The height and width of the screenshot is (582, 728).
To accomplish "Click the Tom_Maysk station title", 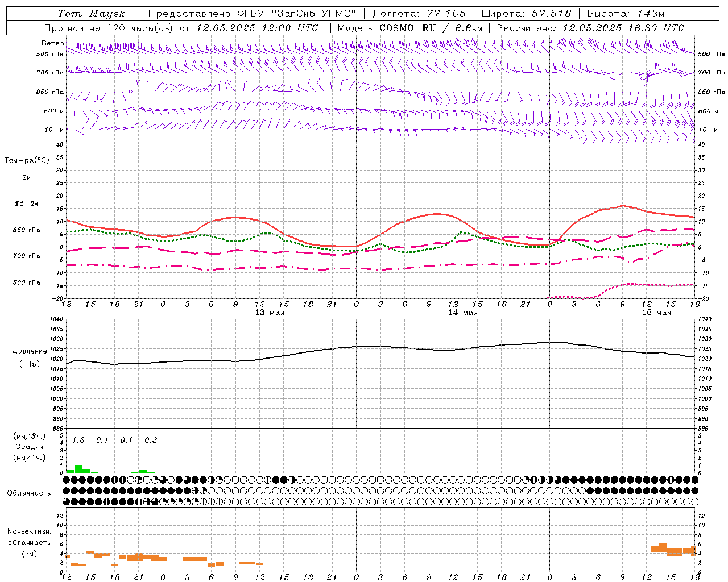I will [x=92, y=14].
